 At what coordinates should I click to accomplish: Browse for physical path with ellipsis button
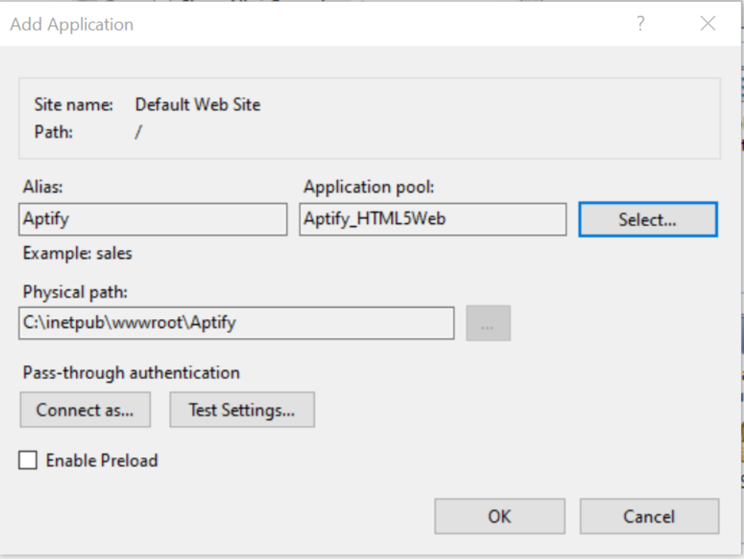click(488, 324)
